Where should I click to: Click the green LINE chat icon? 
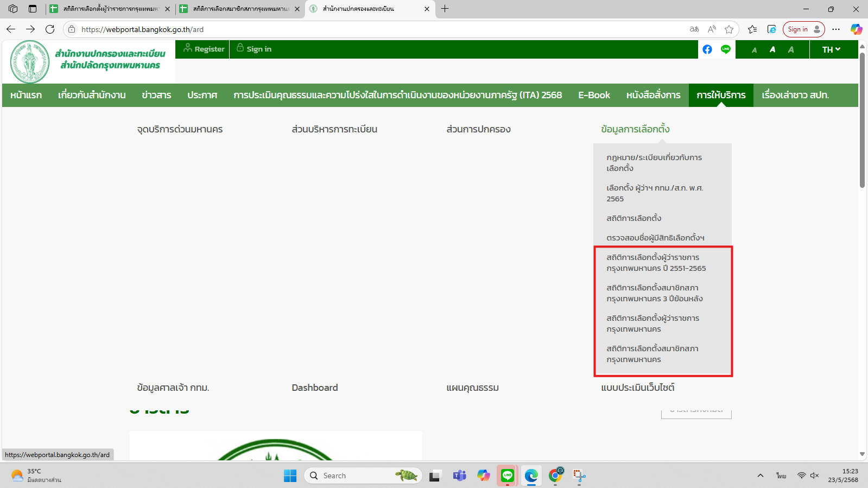tap(726, 49)
